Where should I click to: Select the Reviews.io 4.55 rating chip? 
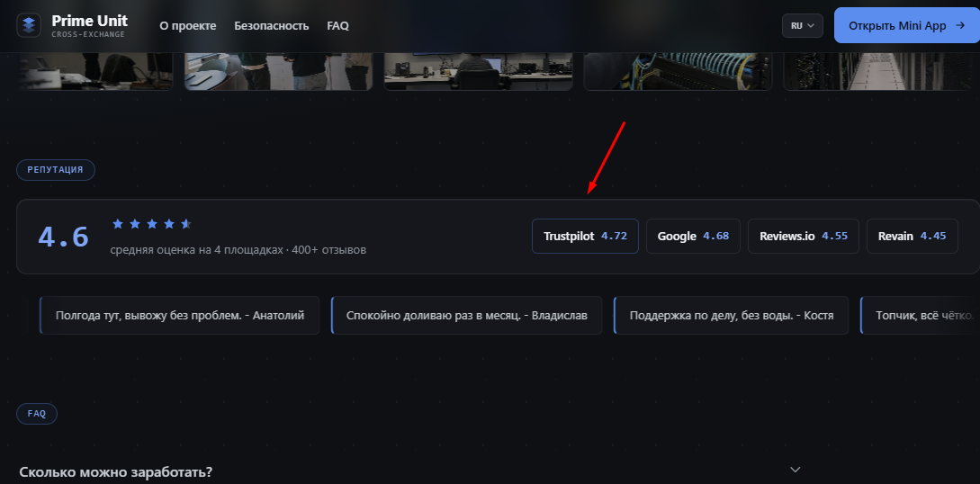803,236
